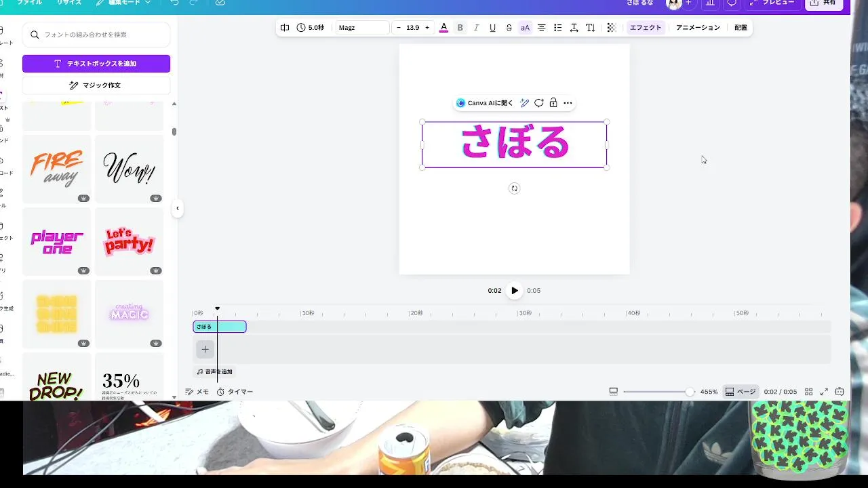This screenshot has height=488, width=868.
Task: Add a new page with plus button
Action: [205, 350]
